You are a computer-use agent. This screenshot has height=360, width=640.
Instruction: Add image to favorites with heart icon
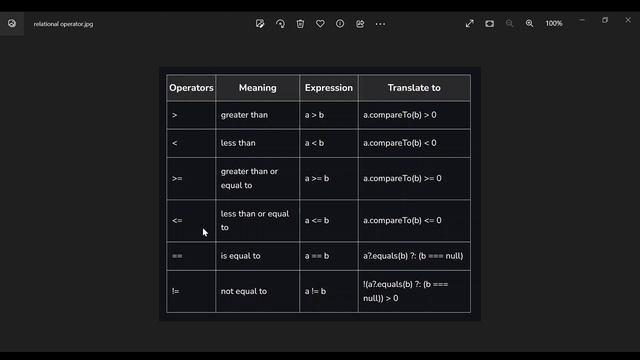point(320,24)
